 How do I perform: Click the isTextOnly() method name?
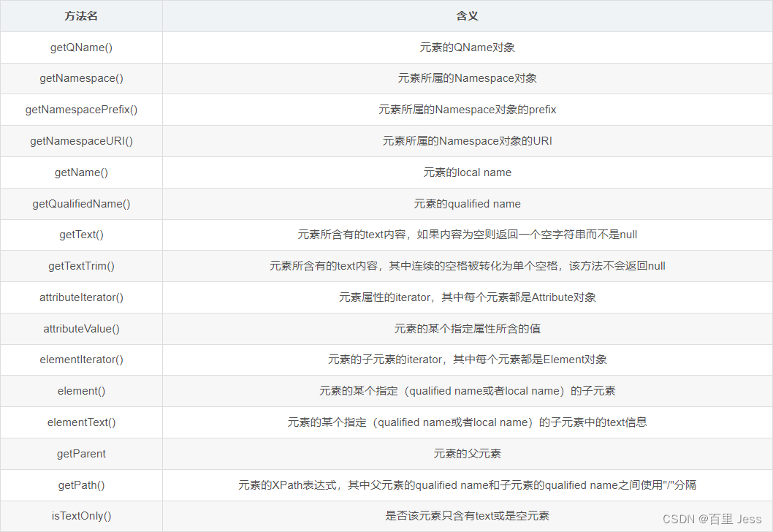click(x=81, y=516)
